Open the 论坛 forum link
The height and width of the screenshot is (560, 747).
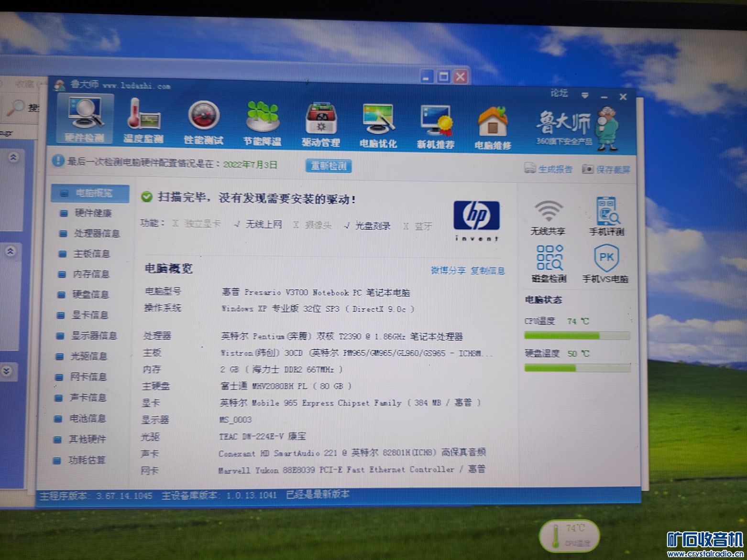(559, 93)
